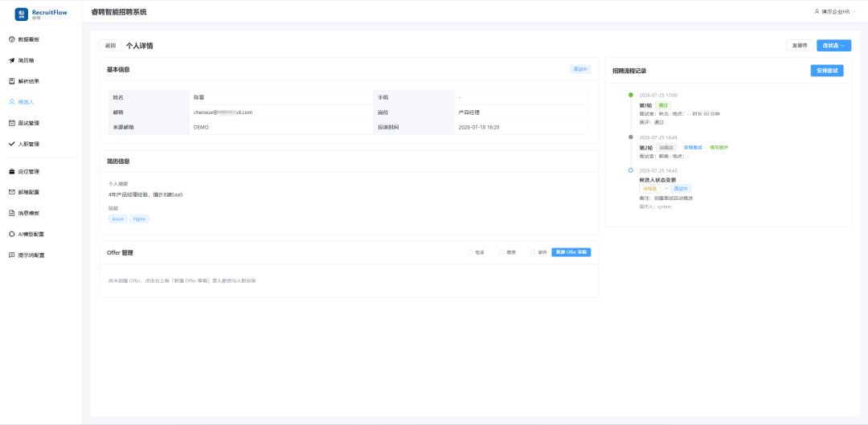
Task: Click the 2026-07-25 14:44 timestamp
Action: (658, 137)
